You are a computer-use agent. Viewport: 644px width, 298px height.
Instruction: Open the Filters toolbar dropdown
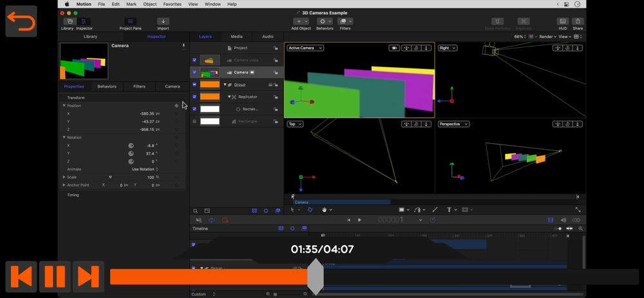tap(345, 21)
